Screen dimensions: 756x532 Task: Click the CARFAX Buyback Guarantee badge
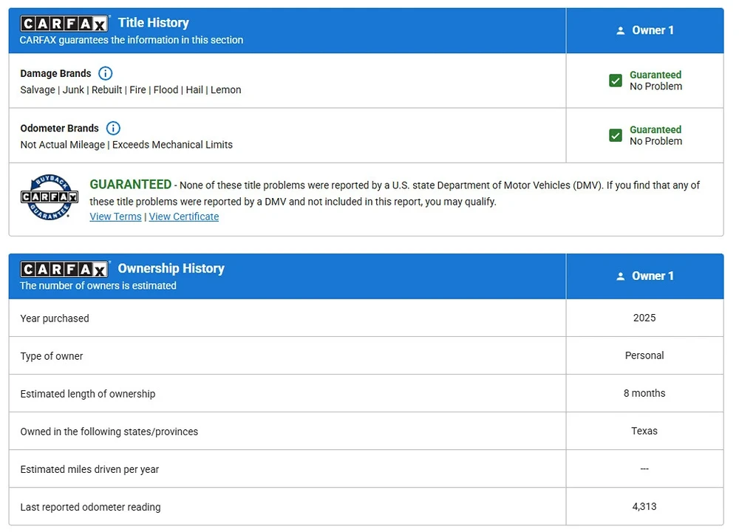pyautogui.click(x=50, y=197)
